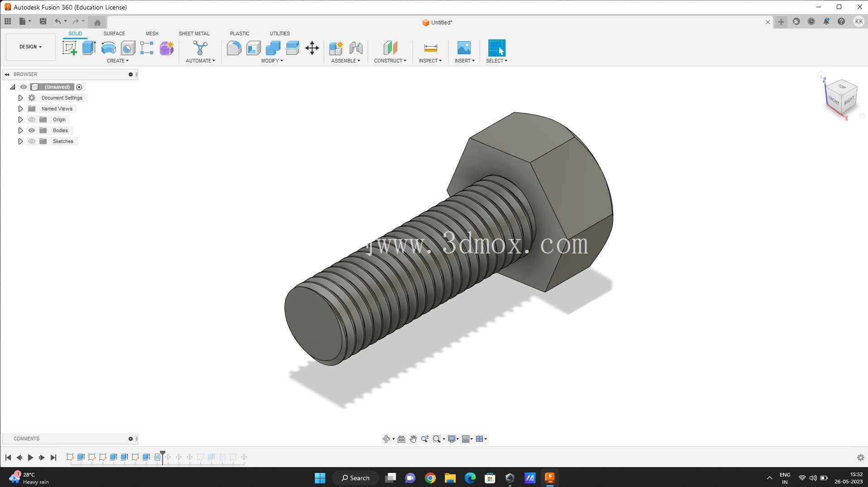Show the Sketches folder with its eye icon
The image size is (868, 487).
click(x=32, y=141)
